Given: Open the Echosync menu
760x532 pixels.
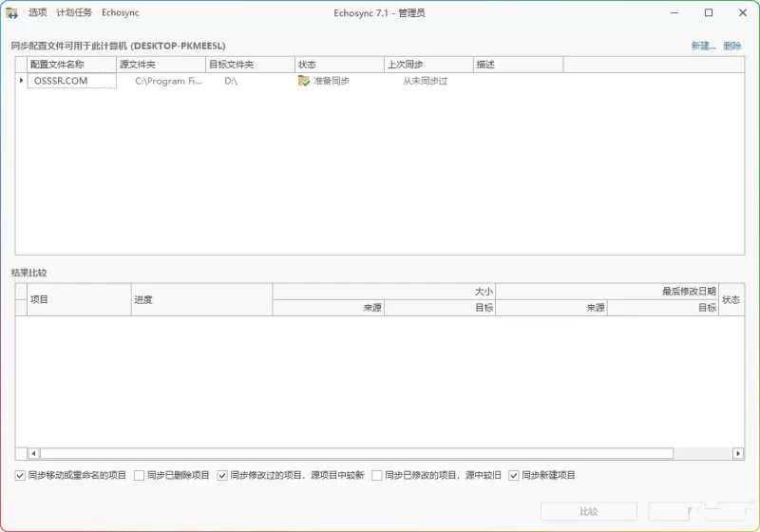Looking at the screenshot, I should coord(121,12).
